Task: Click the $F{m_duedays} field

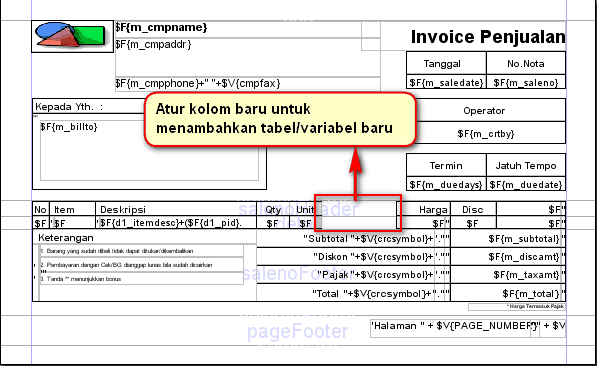Action: click(446, 185)
